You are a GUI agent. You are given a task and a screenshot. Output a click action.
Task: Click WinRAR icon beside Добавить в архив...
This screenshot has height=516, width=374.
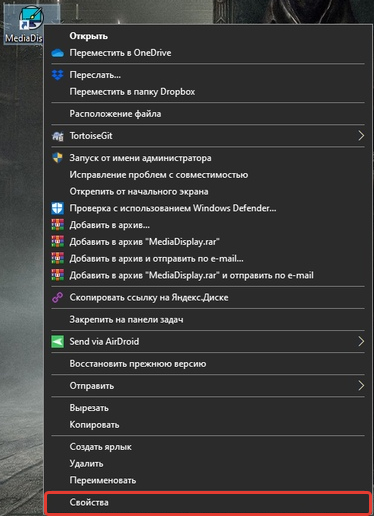click(x=58, y=225)
